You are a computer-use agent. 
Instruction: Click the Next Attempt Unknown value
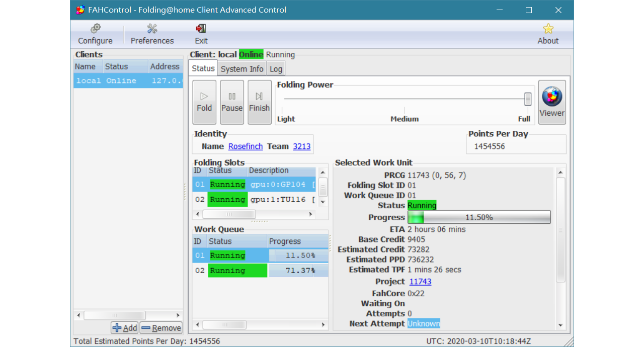point(424,323)
